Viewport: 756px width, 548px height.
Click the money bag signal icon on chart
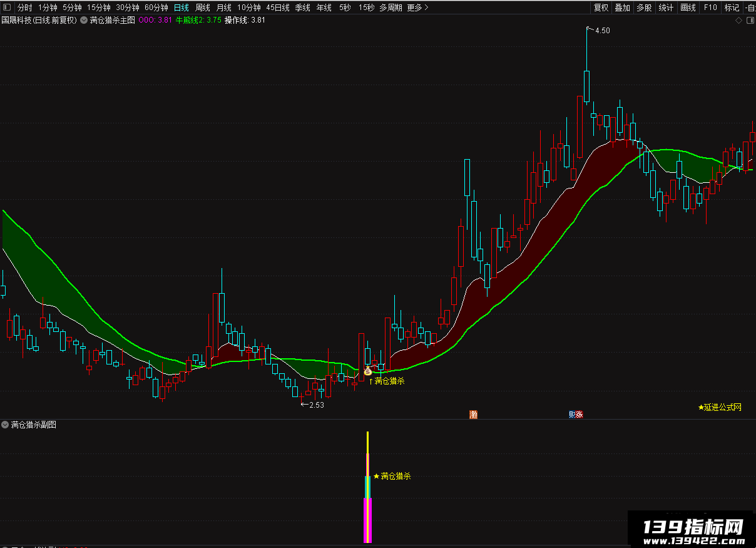(x=367, y=371)
